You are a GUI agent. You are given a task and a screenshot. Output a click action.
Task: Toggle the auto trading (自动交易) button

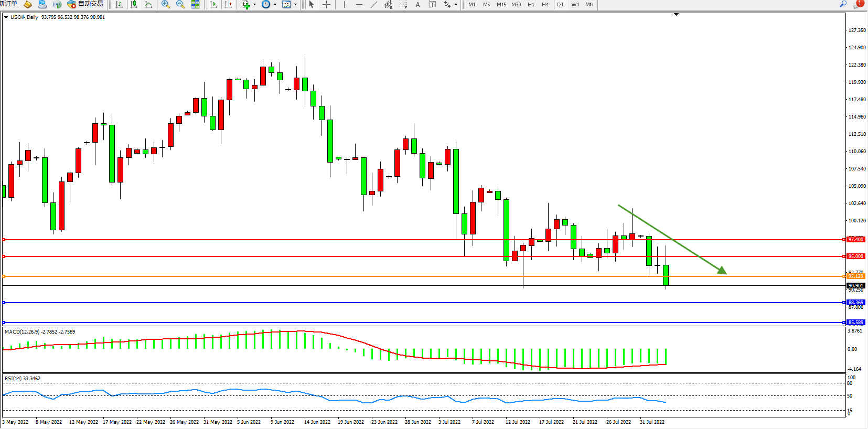(x=85, y=4)
